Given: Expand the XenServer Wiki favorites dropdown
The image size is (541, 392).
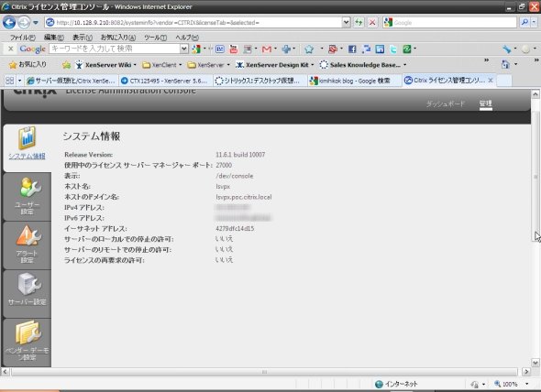Looking at the screenshot, I should coord(135,65).
